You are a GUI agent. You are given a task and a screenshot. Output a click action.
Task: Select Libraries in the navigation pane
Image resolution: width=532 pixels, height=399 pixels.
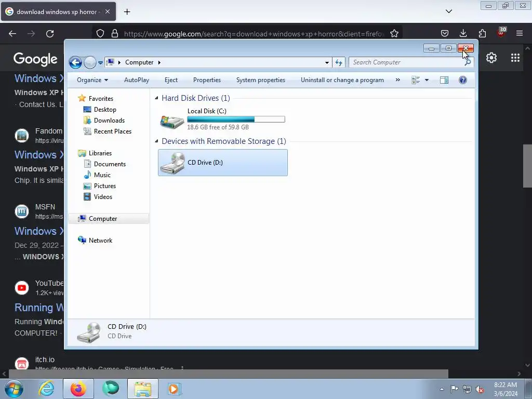(100, 153)
